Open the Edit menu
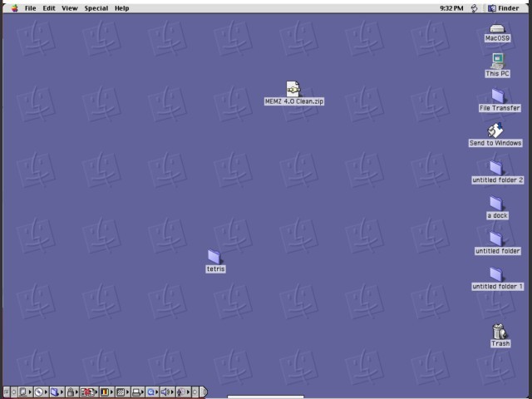The height and width of the screenshot is (399, 532). (x=49, y=8)
